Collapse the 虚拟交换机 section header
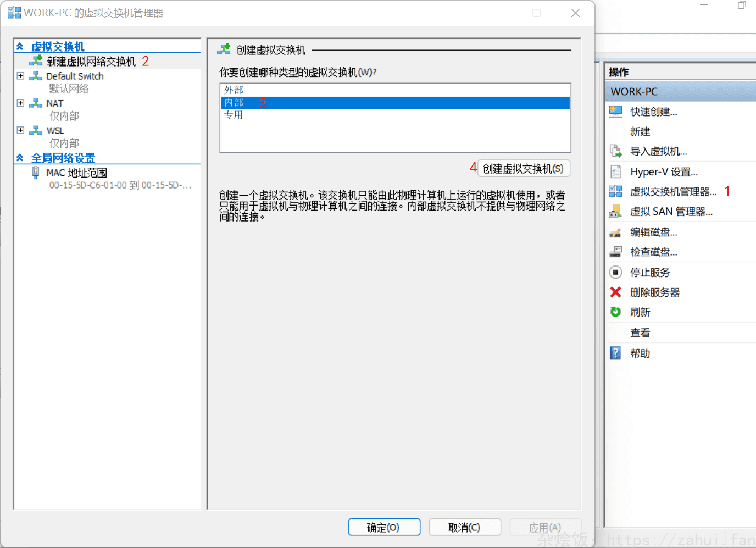Image resolution: width=756 pixels, height=548 pixels. tap(20, 47)
